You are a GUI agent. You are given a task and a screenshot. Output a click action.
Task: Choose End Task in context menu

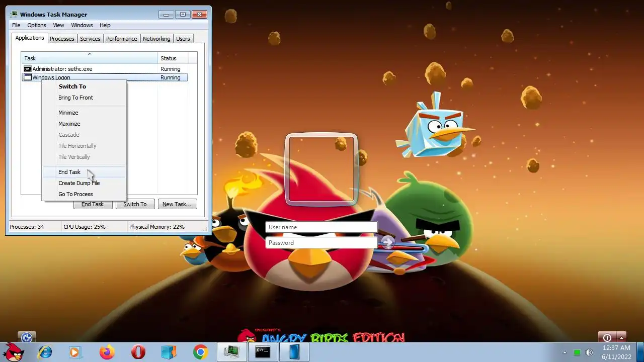tap(84, 172)
